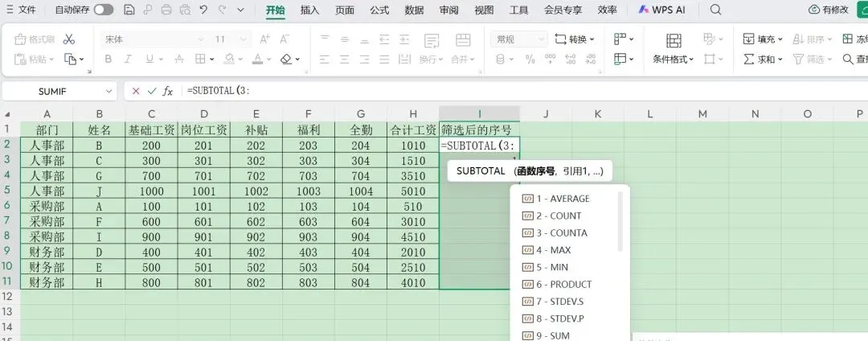This screenshot has width=868, height=341.
Task: Toggle the AutoSave (自动保存) switch
Action: point(104,10)
